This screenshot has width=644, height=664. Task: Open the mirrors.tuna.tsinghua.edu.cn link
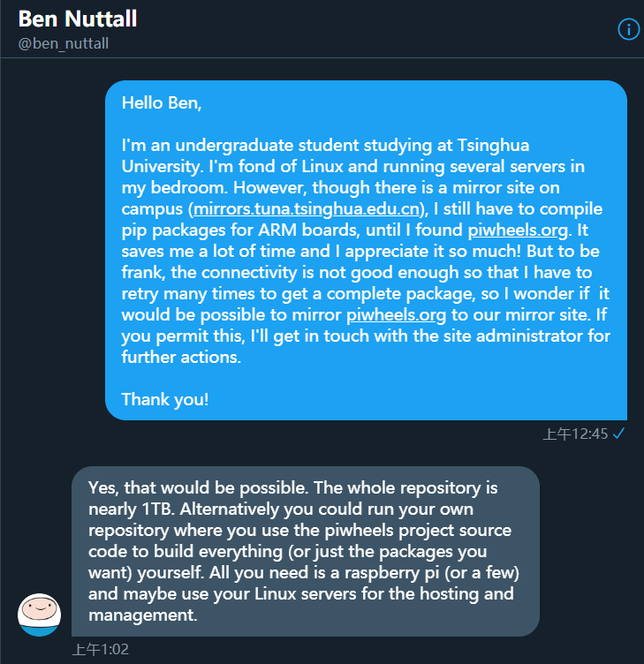point(306,208)
